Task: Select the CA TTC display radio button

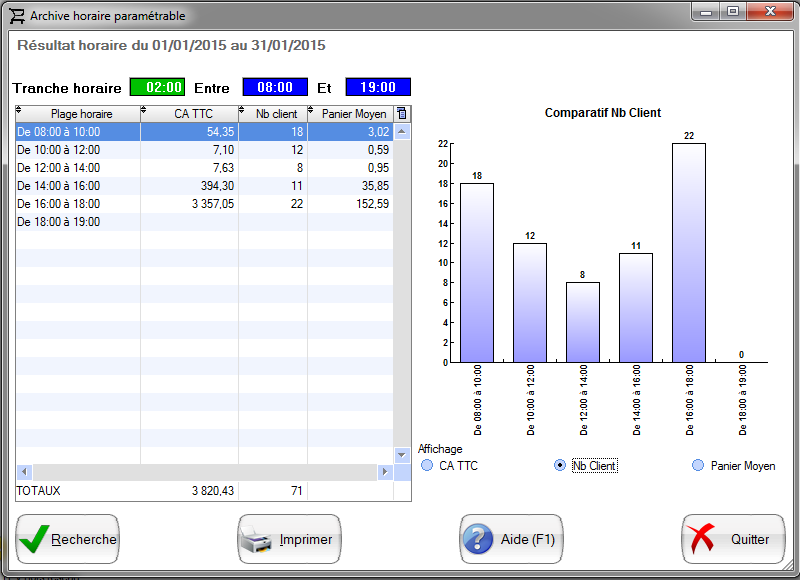Action: tap(428, 466)
